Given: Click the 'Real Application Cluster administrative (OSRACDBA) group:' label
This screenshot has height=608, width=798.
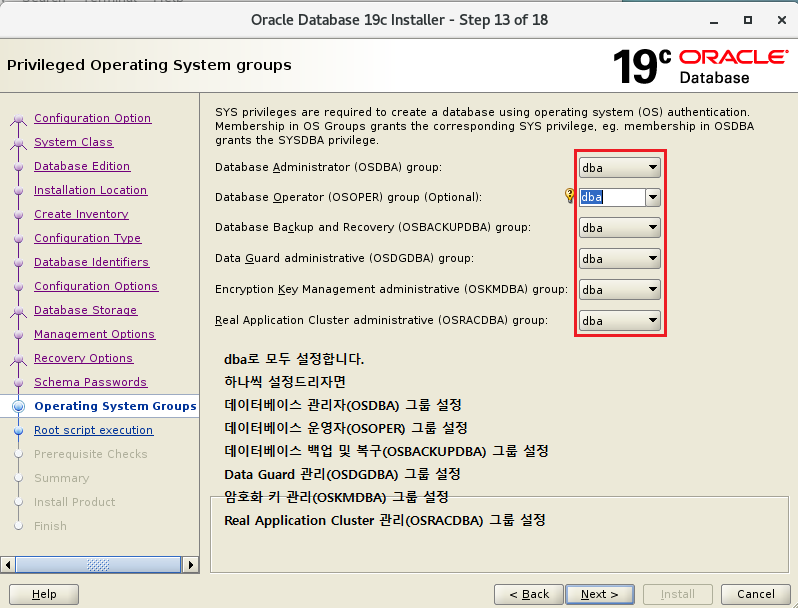Looking at the screenshot, I should (382, 321).
